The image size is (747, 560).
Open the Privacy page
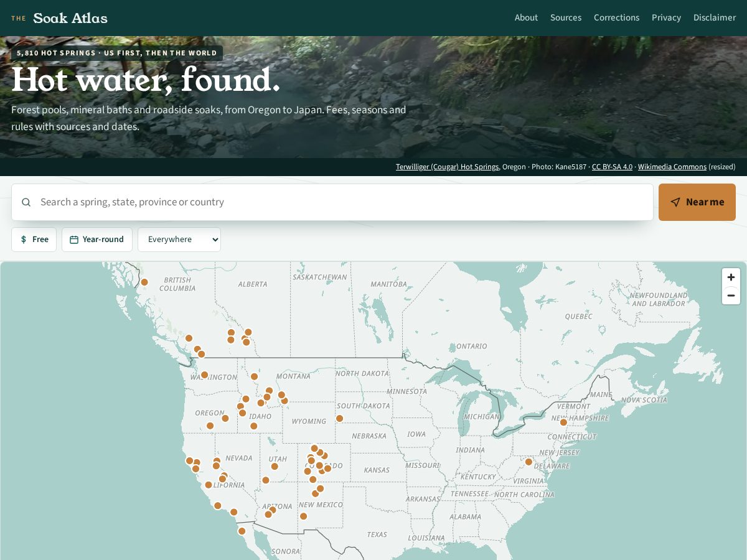(x=666, y=17)
